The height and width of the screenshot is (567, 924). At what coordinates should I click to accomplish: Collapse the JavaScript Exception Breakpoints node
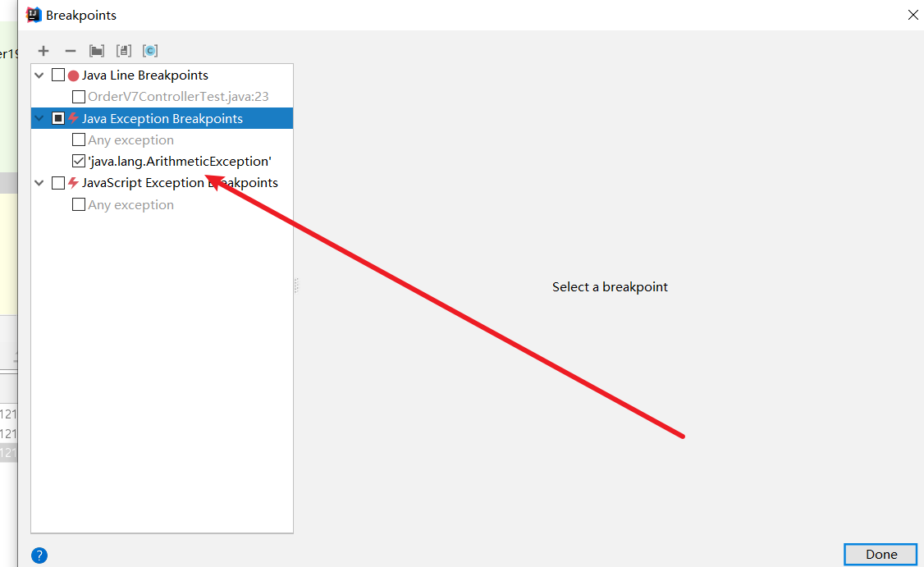tap(39, 183)
